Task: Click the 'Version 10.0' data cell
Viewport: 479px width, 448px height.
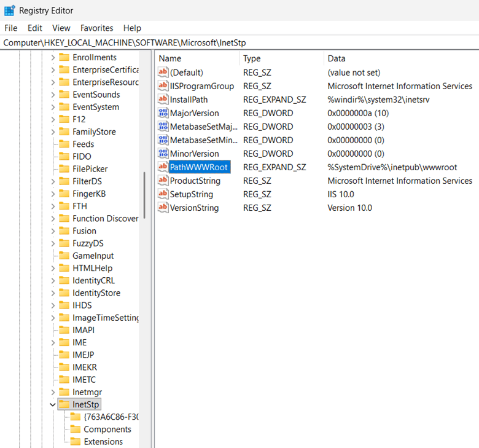Action: pos(349,208)
